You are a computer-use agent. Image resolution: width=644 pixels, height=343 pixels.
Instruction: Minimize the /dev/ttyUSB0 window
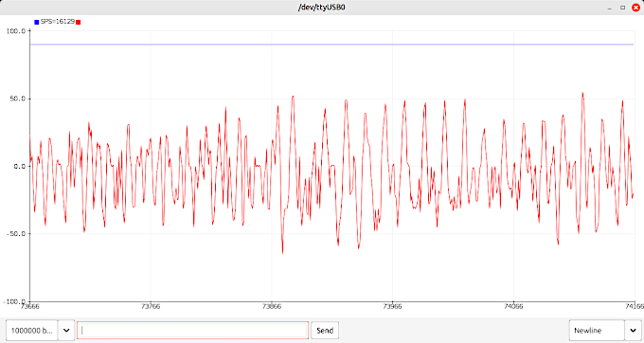pos(610,8)
